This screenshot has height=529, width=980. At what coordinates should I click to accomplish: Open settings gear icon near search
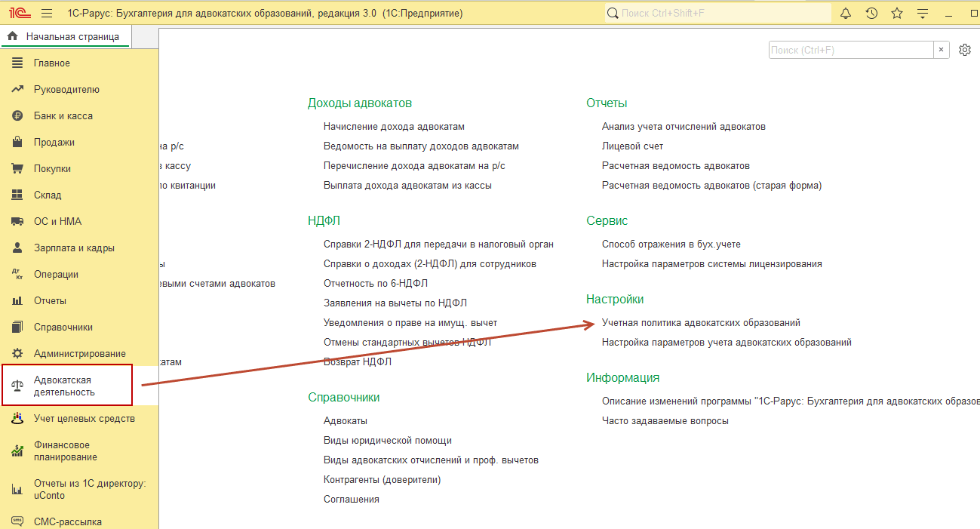tap(964, 50)
